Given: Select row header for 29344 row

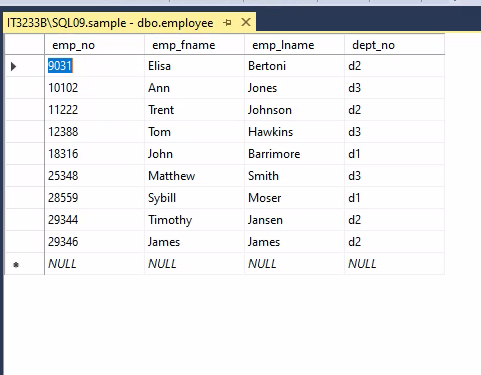Looking at the screenshot, I should click(x=25, y=220).
